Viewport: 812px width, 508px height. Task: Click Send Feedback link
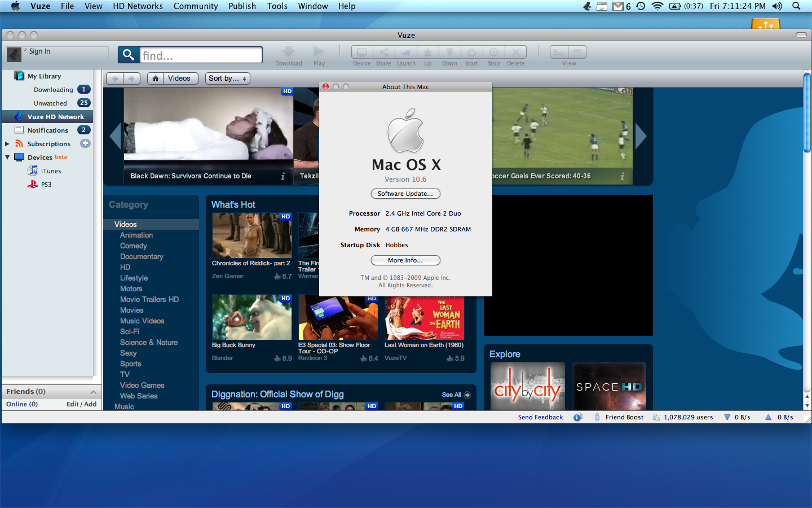pos(540,418)
